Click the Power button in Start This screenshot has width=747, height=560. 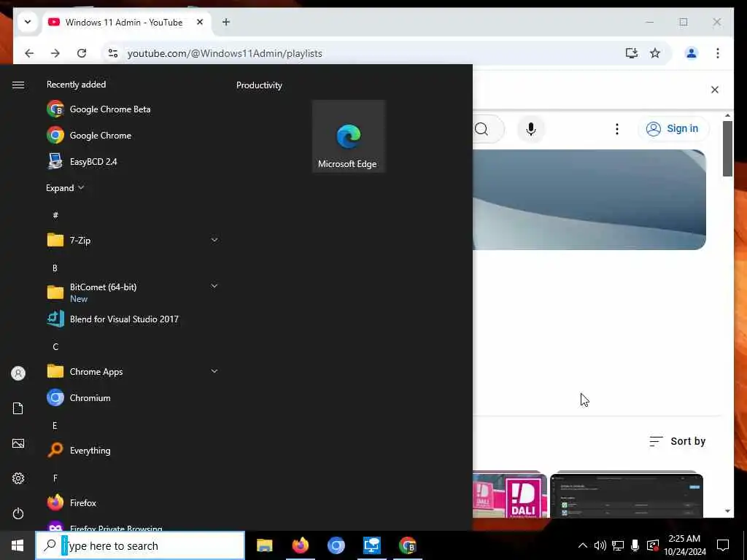click(x=18, y=513)
